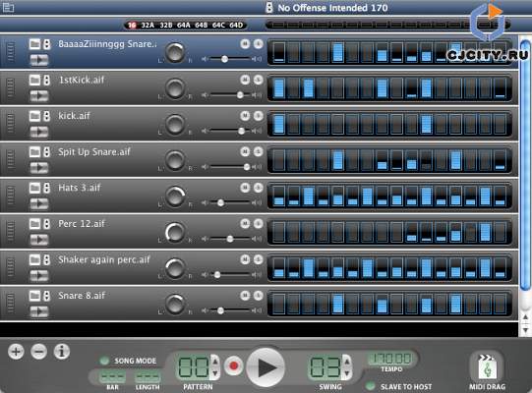Screen dimensions: 532x393
Task: Solo the Perc 12.aif track
Action: click(x=259, y=223)
